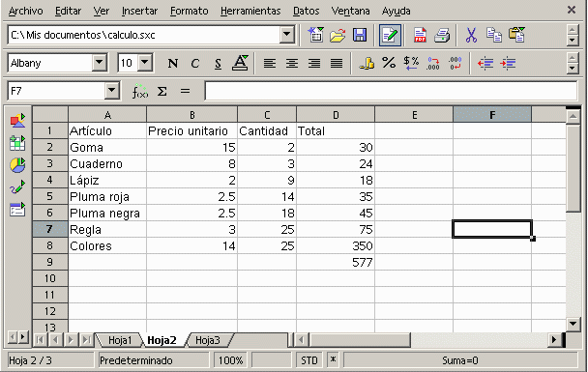Viewport: 588px width, 372px height.
Task: Open form sidebar icon
Action: pyautogui.click(x=17, y=210)
